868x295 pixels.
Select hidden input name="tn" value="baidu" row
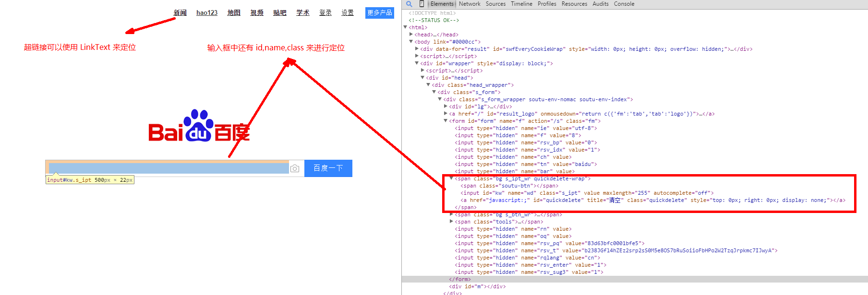click(x=526, y=164)
